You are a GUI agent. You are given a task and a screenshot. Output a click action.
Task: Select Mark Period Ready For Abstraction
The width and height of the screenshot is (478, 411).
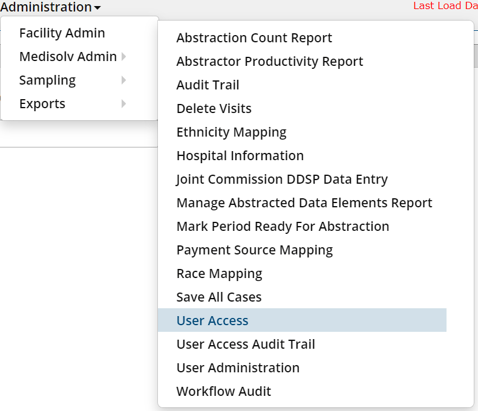coord(283,226)
